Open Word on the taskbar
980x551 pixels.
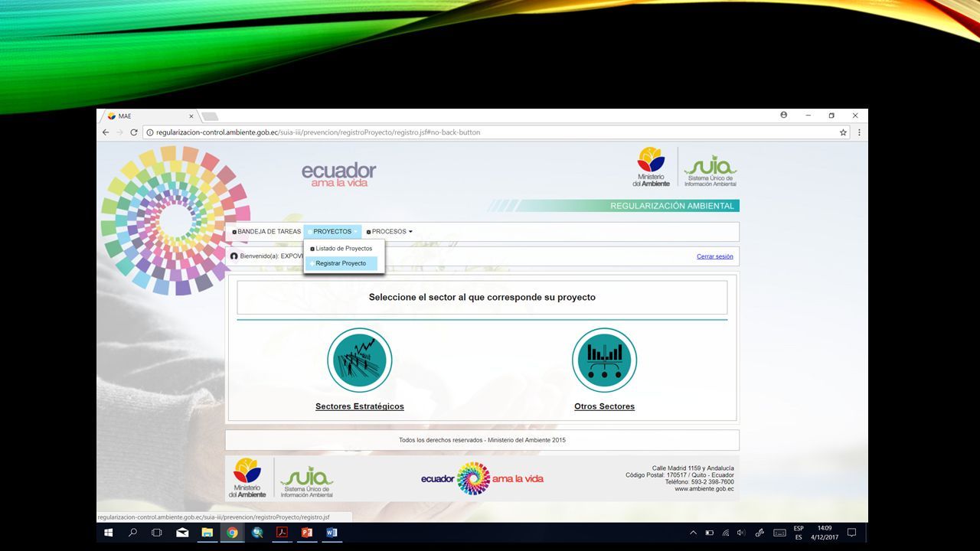click(332, 533)
